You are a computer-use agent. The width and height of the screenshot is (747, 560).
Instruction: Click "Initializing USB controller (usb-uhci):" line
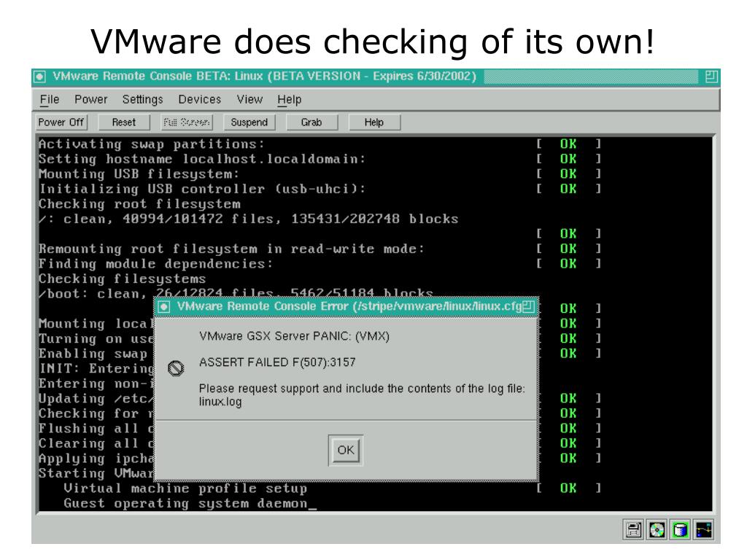click(x=202, y=189)
